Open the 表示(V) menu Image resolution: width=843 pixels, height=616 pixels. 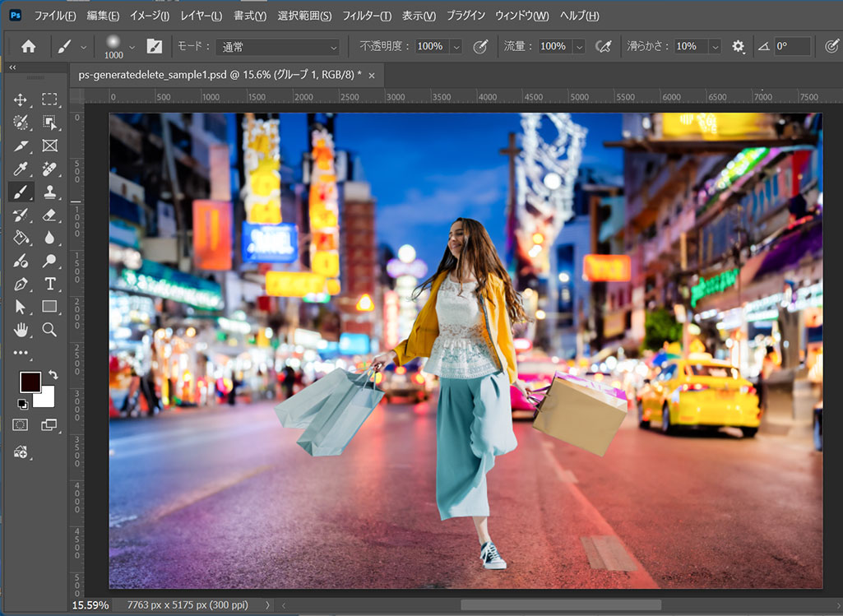click(419, 16)
